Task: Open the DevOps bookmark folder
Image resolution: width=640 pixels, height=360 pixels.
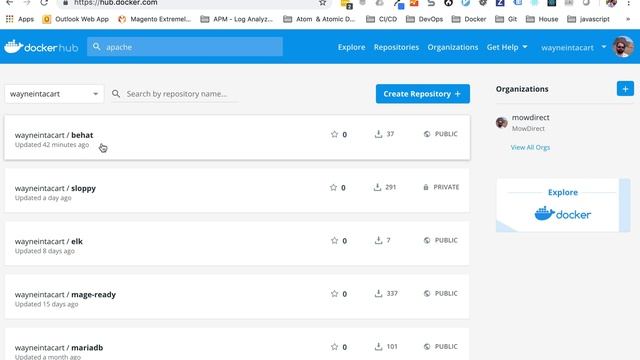Action: click(x=424, y=19)
